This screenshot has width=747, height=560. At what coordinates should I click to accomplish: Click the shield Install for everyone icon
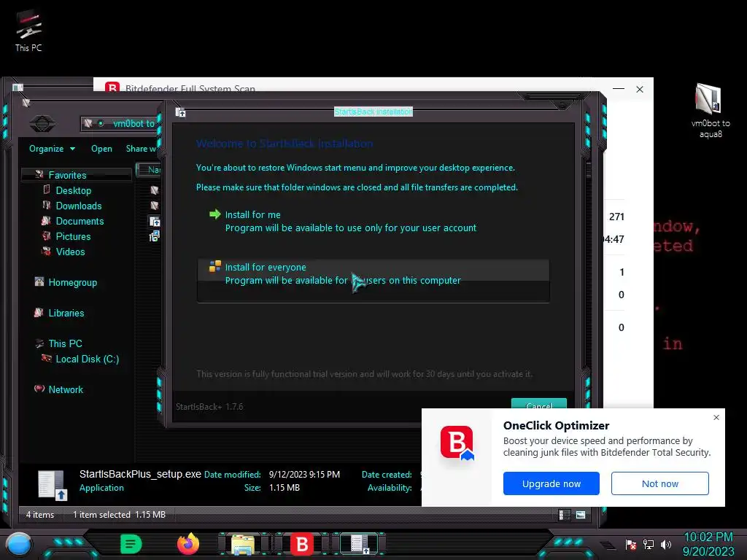215,266
